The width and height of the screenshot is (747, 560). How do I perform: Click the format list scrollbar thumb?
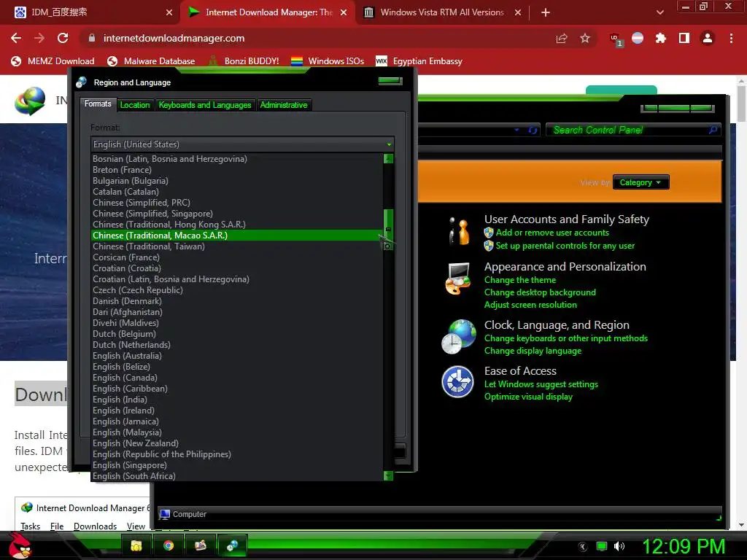388,230
